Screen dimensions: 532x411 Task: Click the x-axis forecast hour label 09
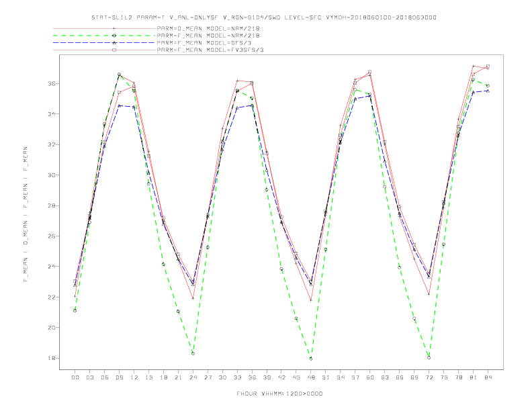point(119,377)
